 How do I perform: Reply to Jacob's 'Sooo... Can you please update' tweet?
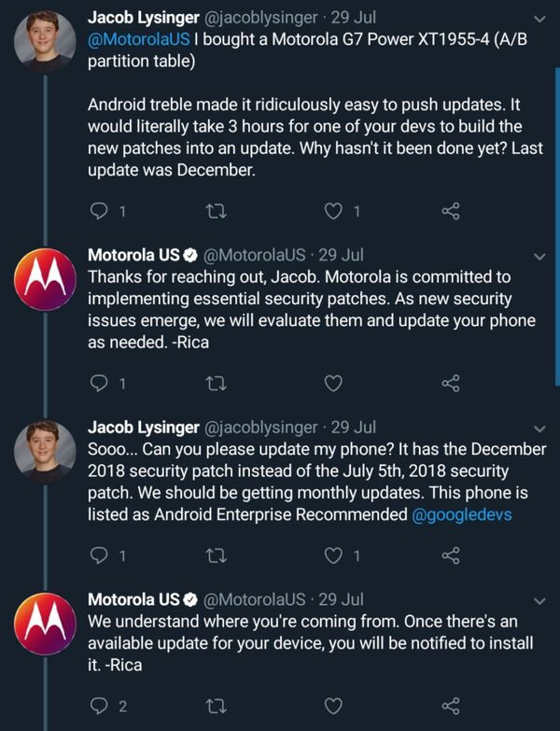tap(101, 555)
